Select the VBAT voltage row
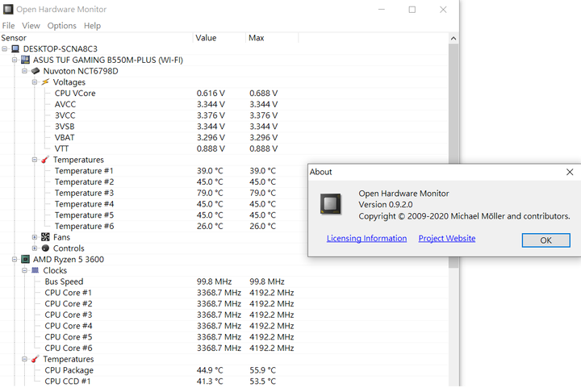Image resolution: width=581 pixels, height=392 pixels. [224, 137]
